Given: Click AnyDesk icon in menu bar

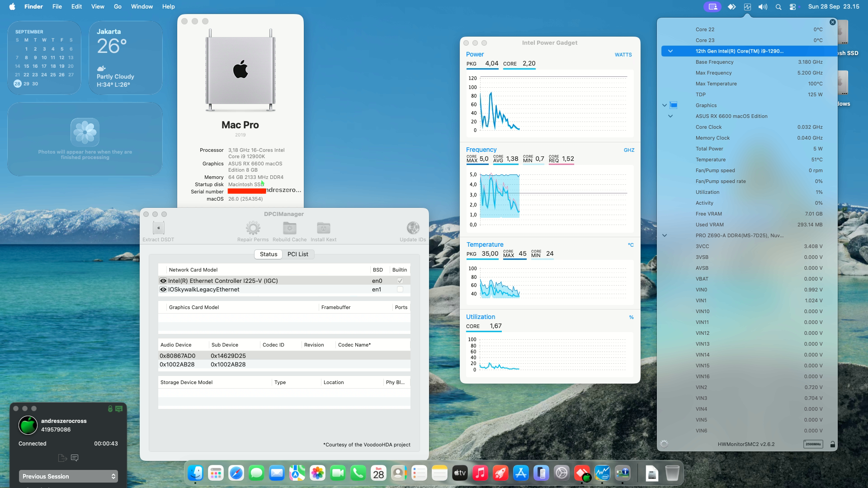Looking at the screenshot, I should pos(731,7).
